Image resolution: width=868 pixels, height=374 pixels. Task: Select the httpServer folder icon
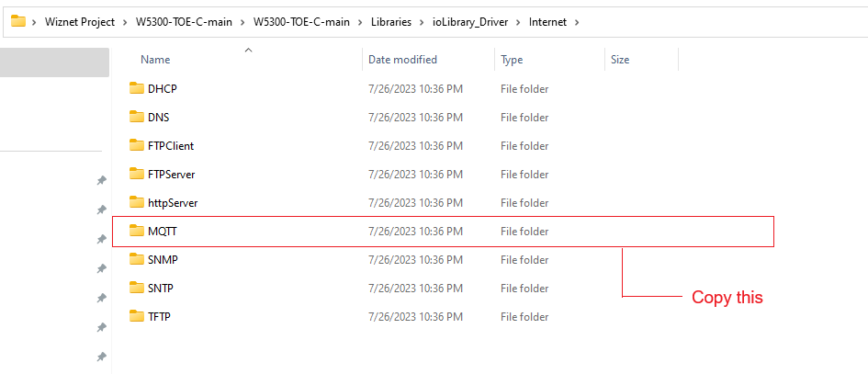point(136,203)
